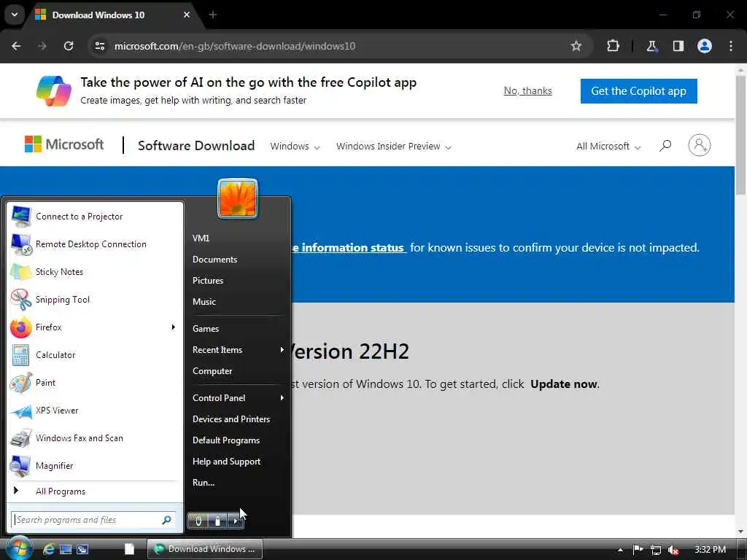Click the Microsoft site search icon
Screen dimensions: 747x560
pyautogui.click(x=665, y=145)
